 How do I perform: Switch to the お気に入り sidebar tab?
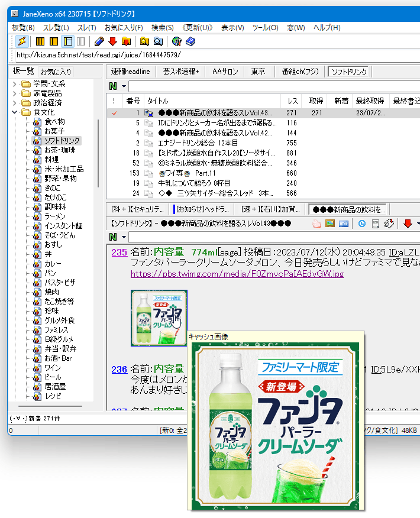pyautogui.click(x=56, y=72)
